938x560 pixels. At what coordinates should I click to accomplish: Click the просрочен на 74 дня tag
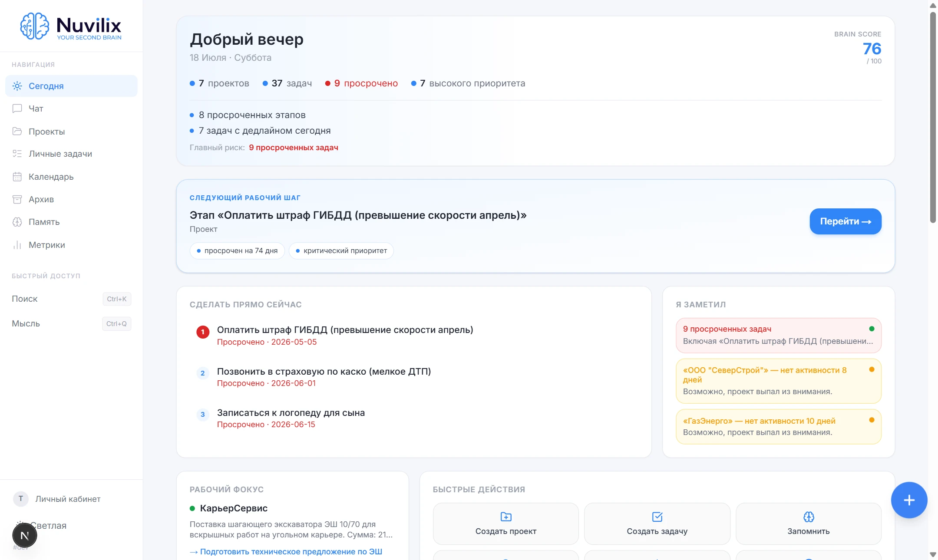237,250
